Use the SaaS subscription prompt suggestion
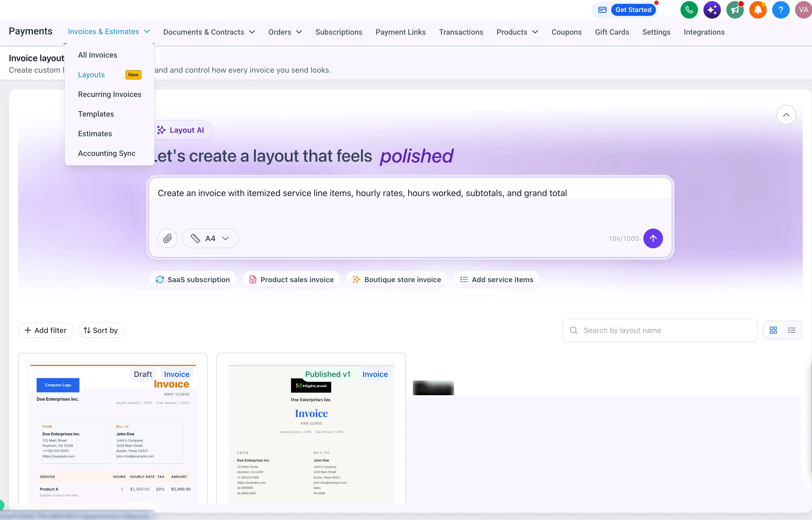This screenshot has width=812, height=520. click(193, 280)
